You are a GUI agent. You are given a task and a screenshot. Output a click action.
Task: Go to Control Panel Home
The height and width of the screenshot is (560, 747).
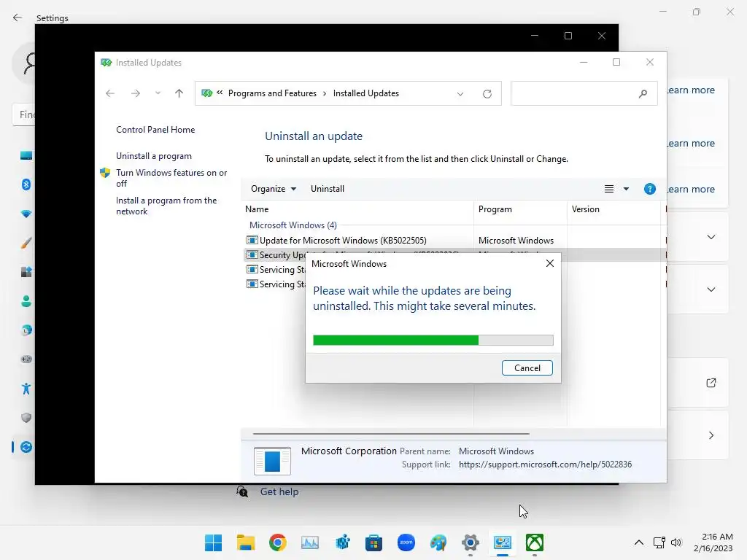click(155, 130)
